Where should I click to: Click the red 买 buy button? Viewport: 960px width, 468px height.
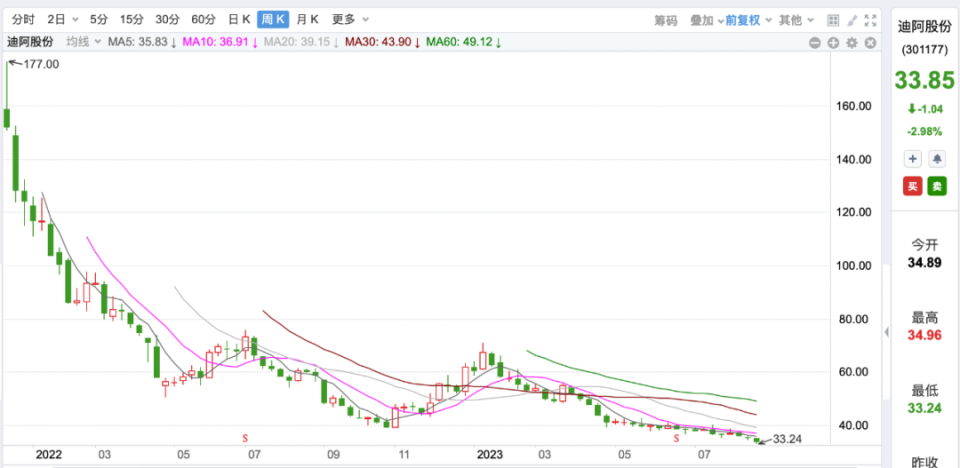click(x=912, y=186)
